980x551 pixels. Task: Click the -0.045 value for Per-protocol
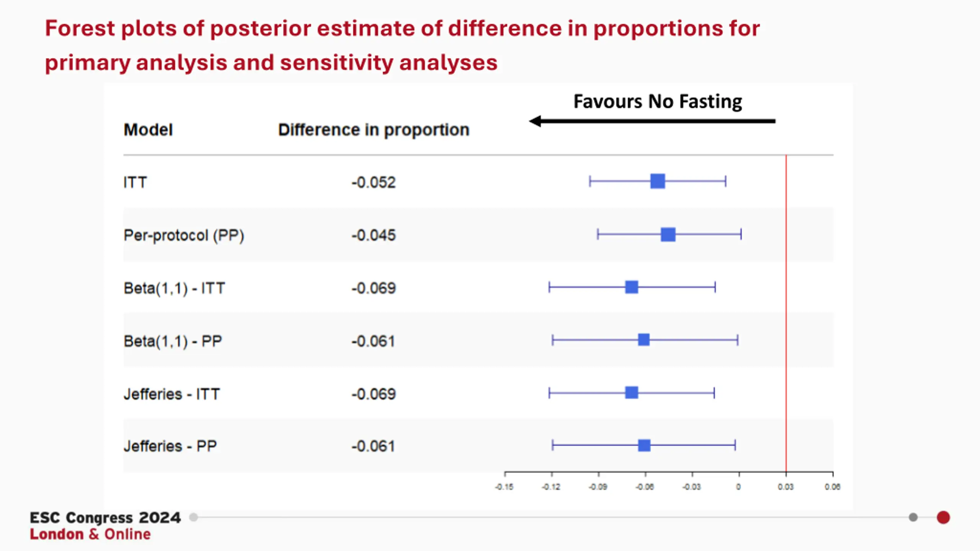tap(374, 235)
